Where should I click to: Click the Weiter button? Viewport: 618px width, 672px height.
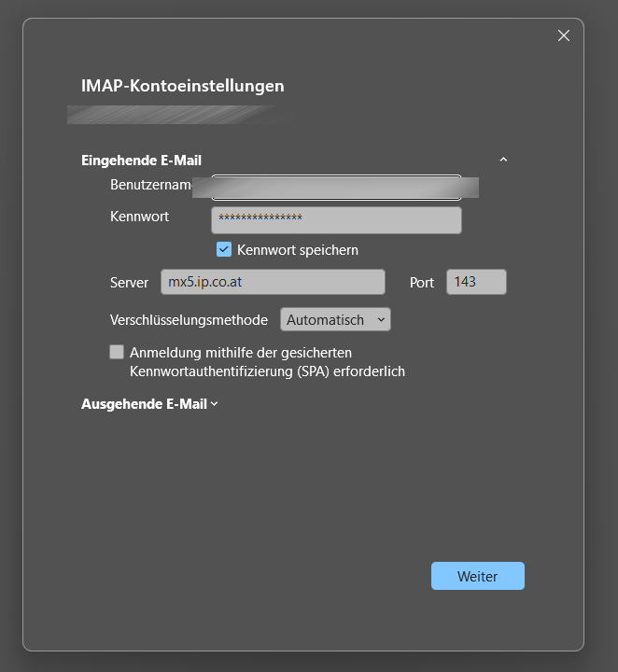click(477, 577)
